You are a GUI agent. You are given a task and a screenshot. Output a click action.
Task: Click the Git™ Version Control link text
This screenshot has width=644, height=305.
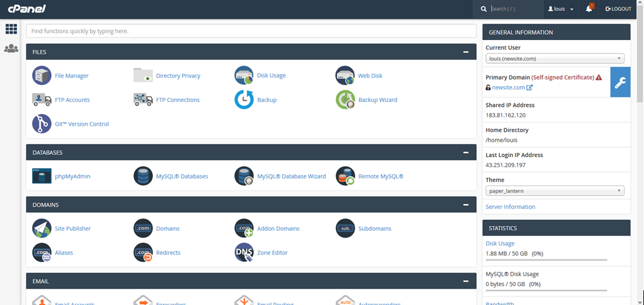tap(82, 124)
